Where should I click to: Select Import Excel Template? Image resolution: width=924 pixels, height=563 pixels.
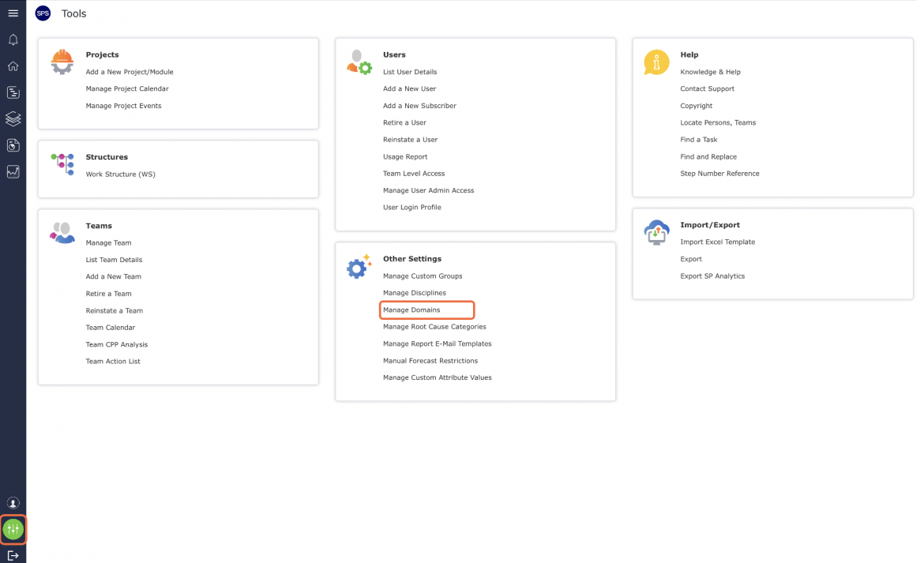(x=718, y=242)
